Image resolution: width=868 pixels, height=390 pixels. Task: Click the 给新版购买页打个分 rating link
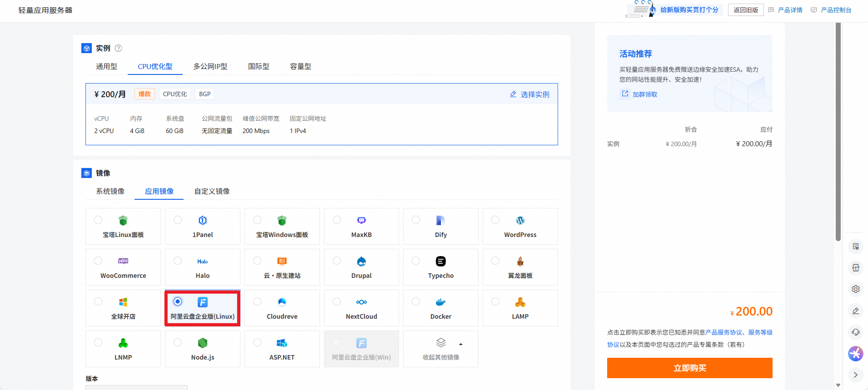689,10
